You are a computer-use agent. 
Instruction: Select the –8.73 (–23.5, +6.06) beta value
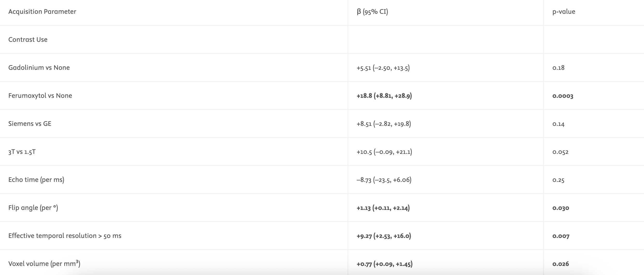(x=384, y=180)
